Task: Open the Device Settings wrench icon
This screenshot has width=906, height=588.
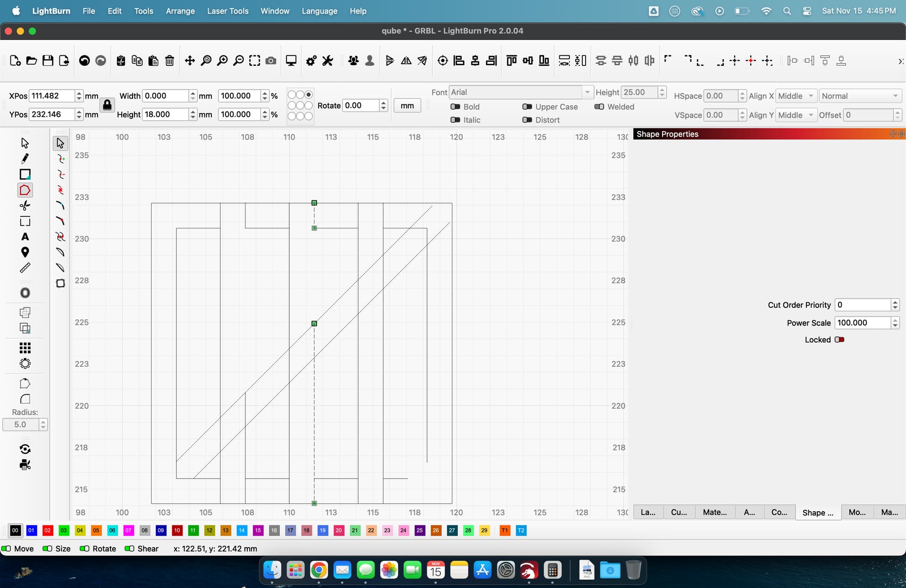Action: [327, 61]
